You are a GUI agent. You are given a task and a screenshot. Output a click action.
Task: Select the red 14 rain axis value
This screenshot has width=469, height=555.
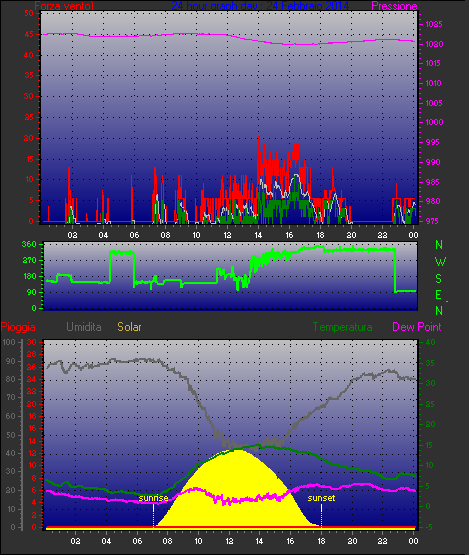click(x=32, y=441)
